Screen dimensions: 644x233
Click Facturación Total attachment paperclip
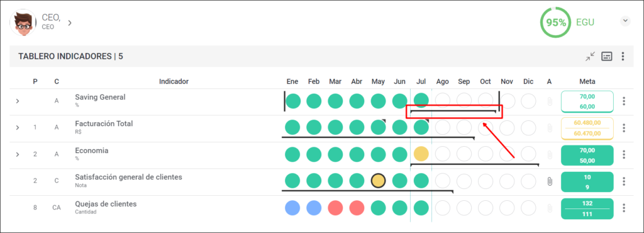pyautogui.click(x=550, y=128)
